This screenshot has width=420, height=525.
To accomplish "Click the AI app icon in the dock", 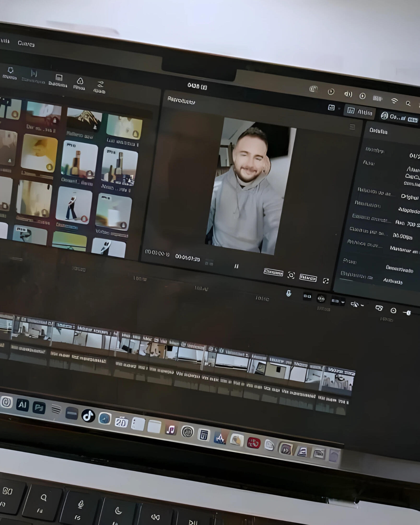I will pyautogui.click(x=22, y=405).
